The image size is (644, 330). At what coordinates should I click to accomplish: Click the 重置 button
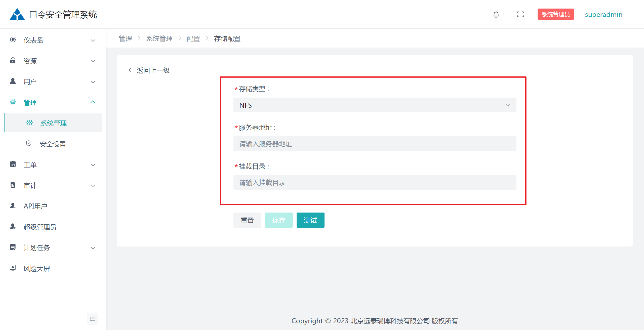[x=247, y=220]
